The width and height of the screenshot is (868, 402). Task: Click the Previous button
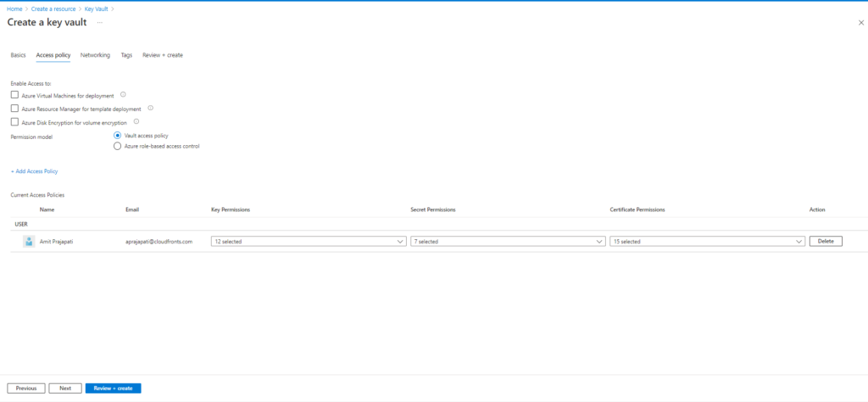[26, 388]
